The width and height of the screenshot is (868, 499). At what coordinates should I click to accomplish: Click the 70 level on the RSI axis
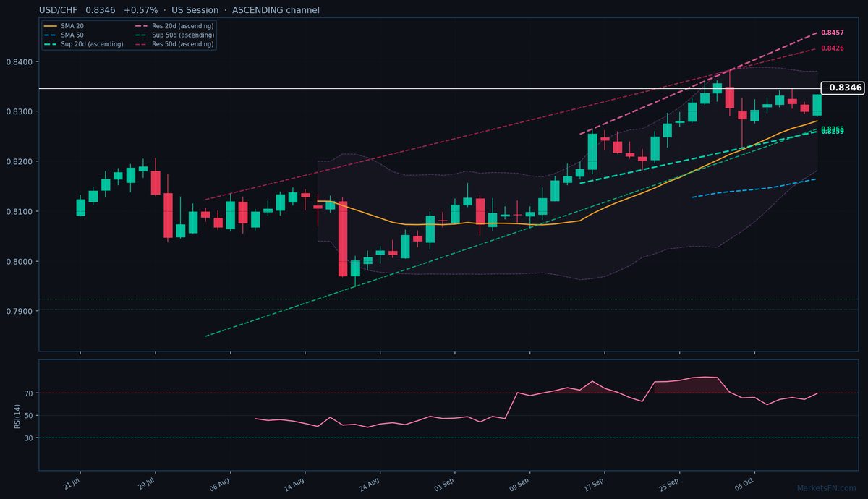pos(30,393)
